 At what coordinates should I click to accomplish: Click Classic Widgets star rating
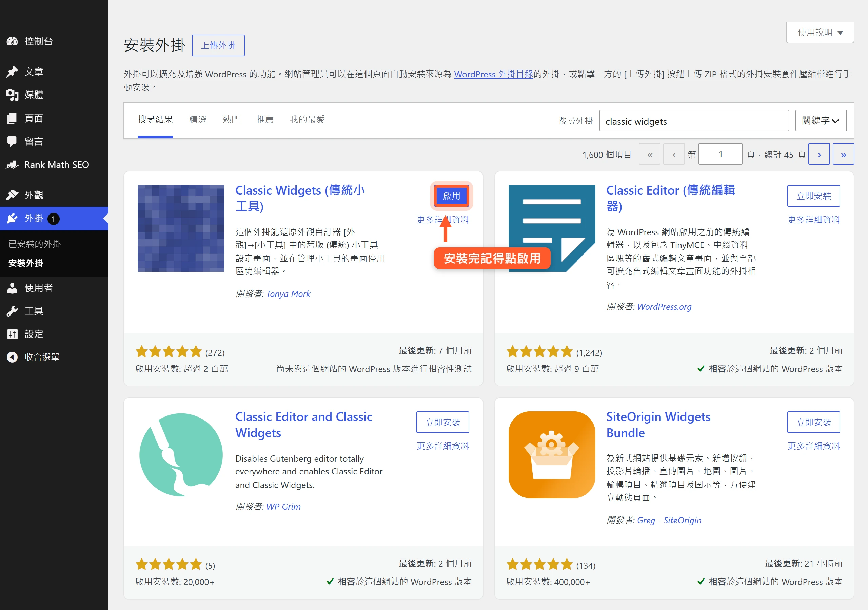point(169,352)
